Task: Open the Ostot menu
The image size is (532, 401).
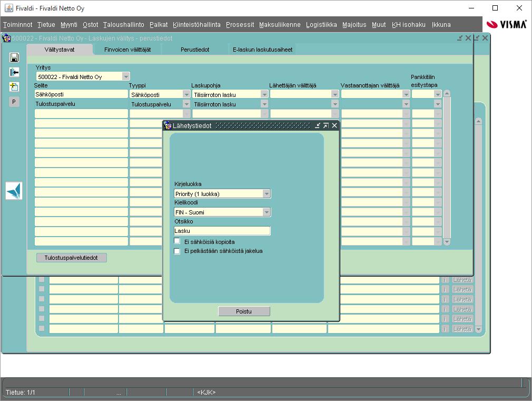Action: coord(90,24)
